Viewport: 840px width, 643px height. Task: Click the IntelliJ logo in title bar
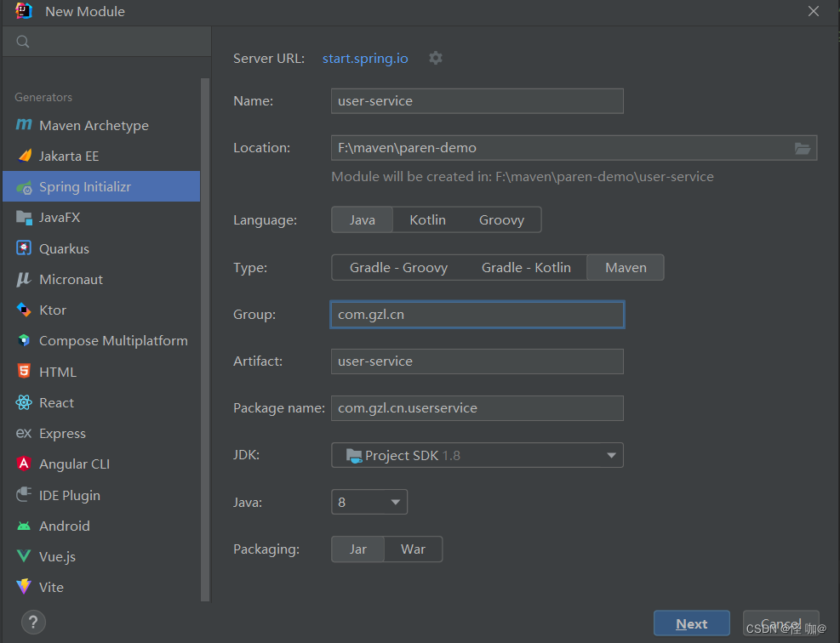[24, 11]
